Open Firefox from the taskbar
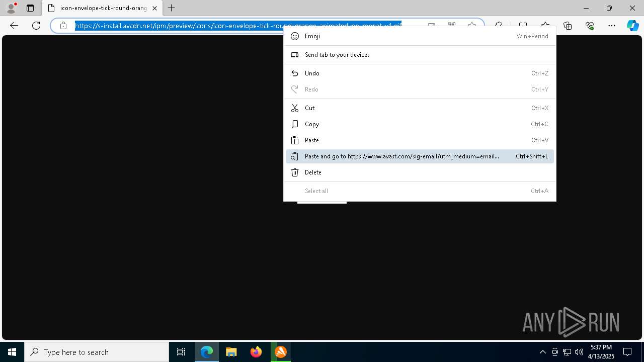644x362 pixels. click(256, 352)
